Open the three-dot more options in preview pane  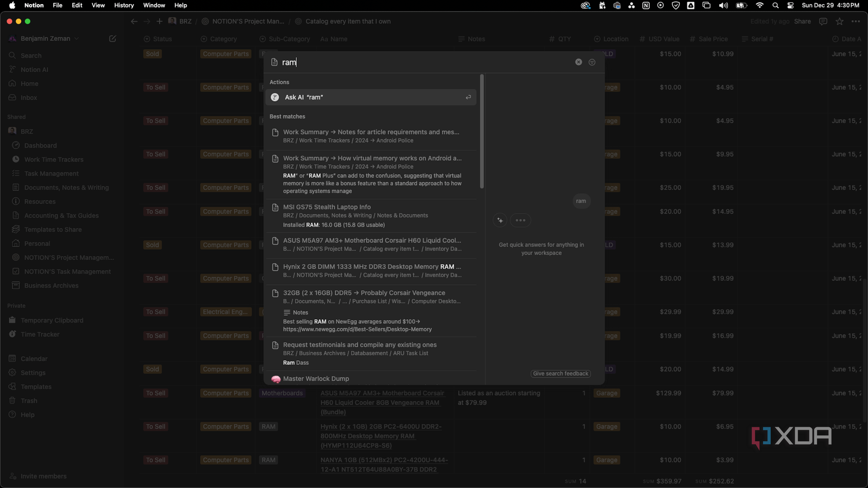tap(520, 220)
